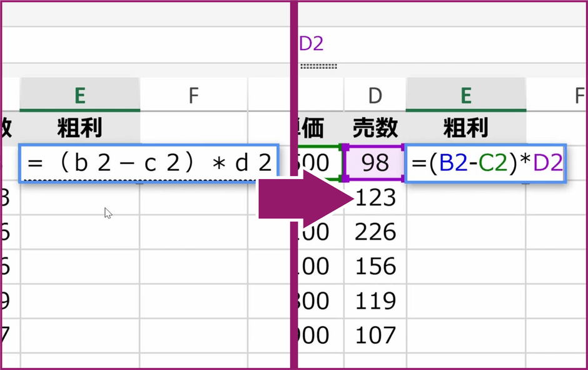Select column D header in right panel
Screen dimensions: 588x370
point(375,95)
